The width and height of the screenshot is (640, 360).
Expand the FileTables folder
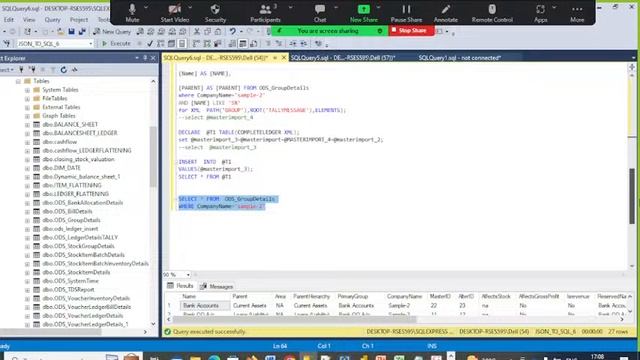[27, 98]
